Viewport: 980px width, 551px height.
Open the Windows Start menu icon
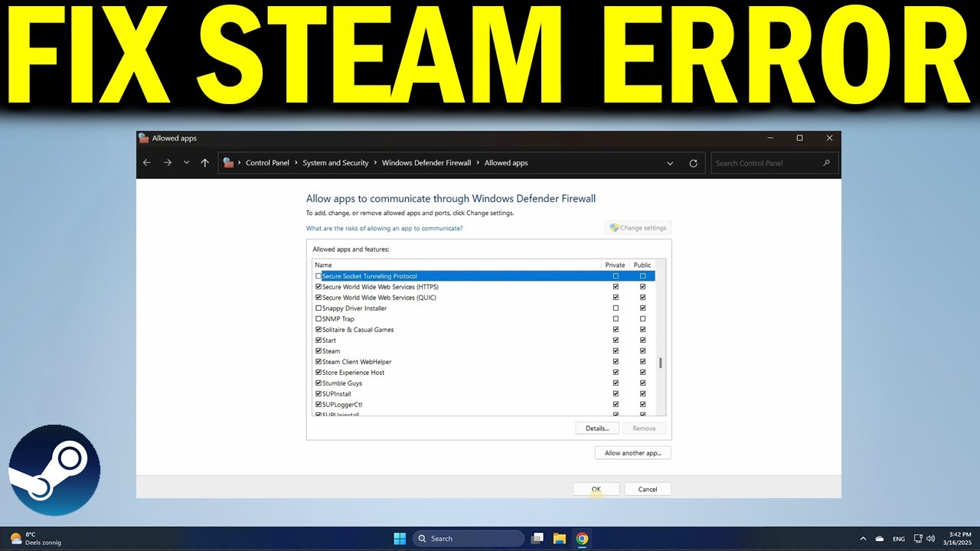pos(400,539)
